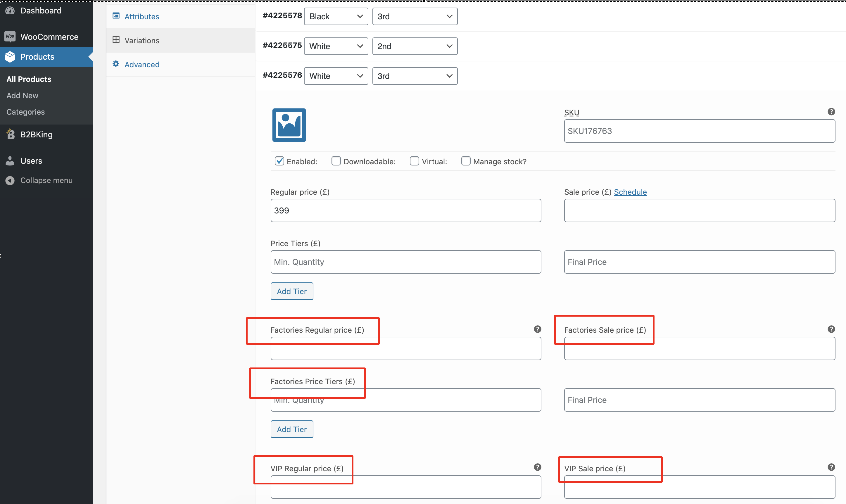Click the Users person icon
The image size is (846, 504).
coord(10,160)
